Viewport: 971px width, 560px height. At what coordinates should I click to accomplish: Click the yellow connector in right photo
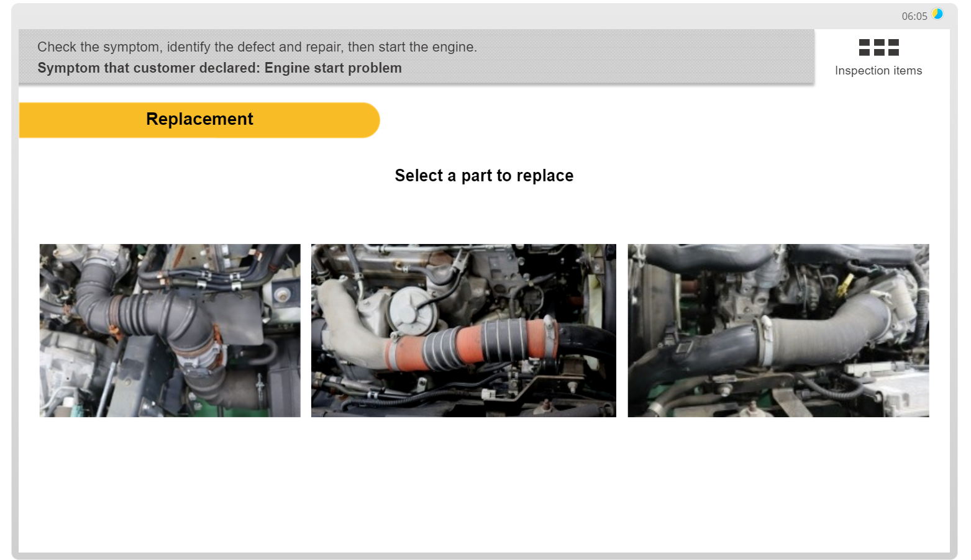point(846,285)
